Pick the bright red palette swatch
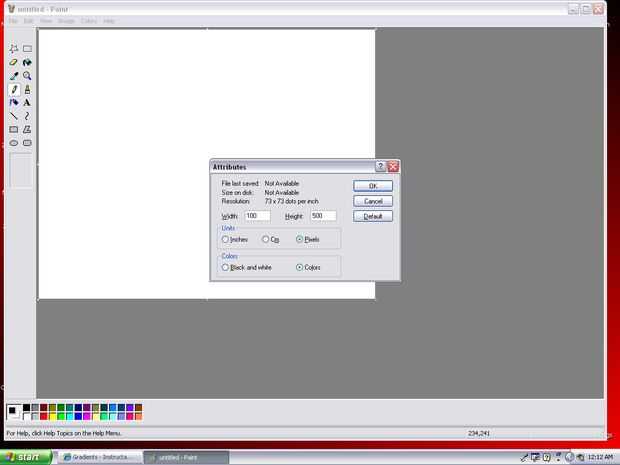620x465 pixels. click(x=43, y=416)
